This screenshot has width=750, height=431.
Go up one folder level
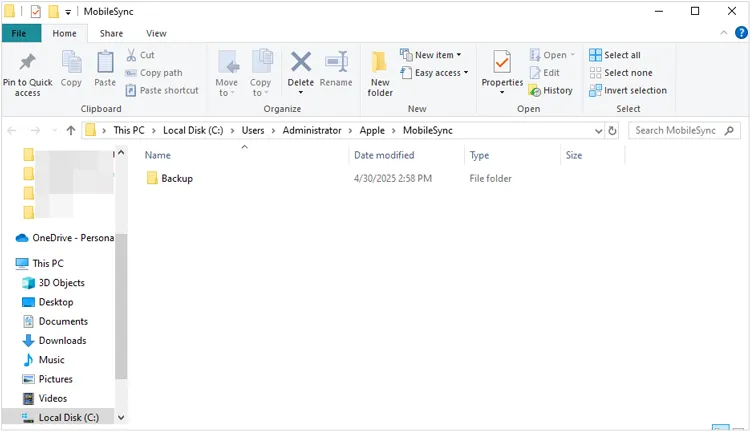tap(71, 131)
